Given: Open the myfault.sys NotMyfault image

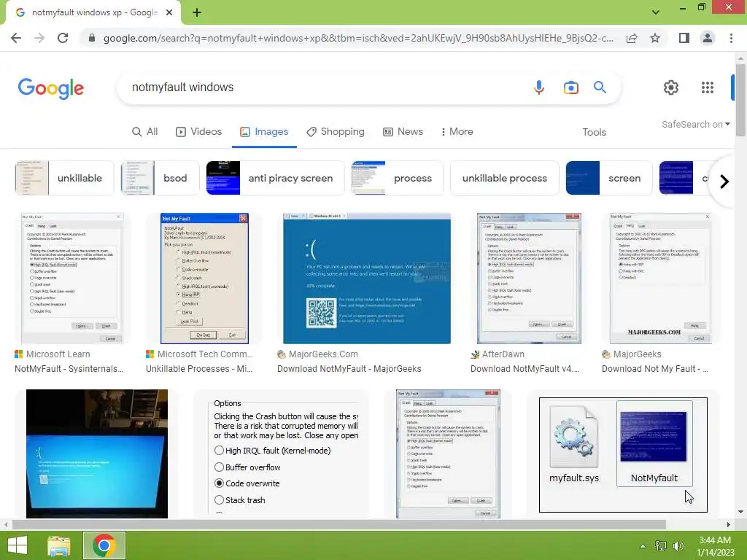Looking at the screenshot, I should pos(623,455).
